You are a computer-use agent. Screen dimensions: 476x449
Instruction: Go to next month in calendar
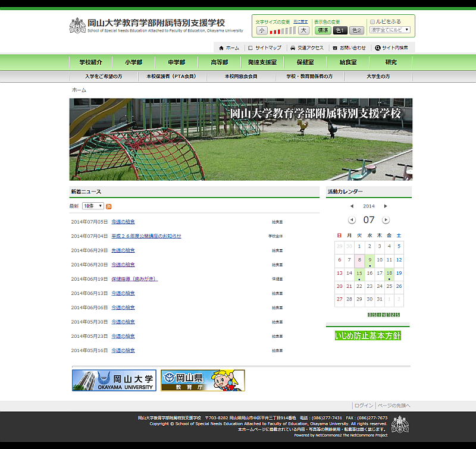(x=386, y=220)
